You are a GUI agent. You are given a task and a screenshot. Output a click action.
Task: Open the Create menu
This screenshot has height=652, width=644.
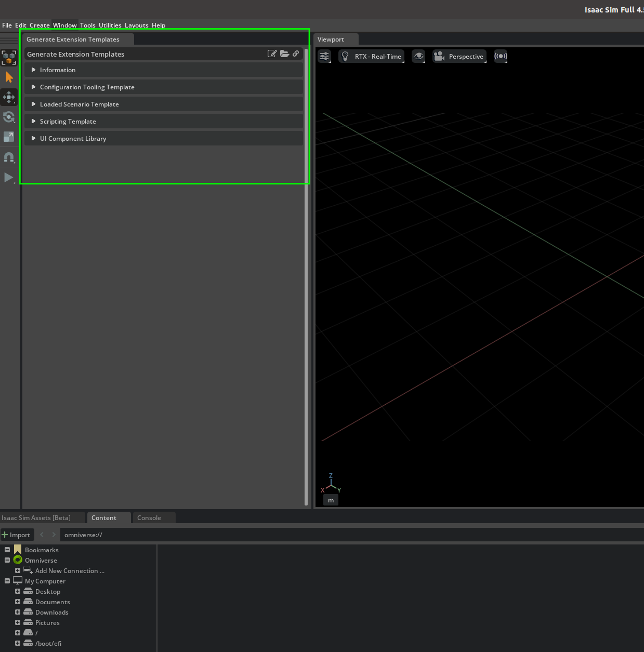point(40,25)
